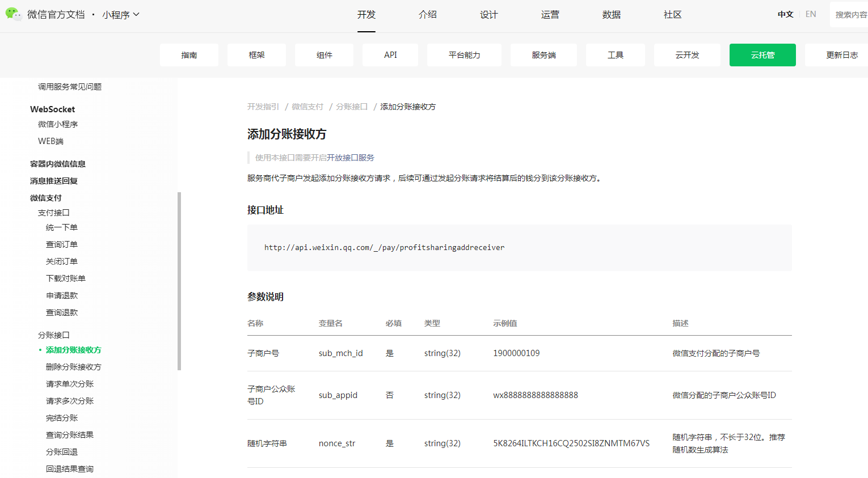Click the nonce_str variable name
This screenshot has width=868, height=478.
pos(337,443)
